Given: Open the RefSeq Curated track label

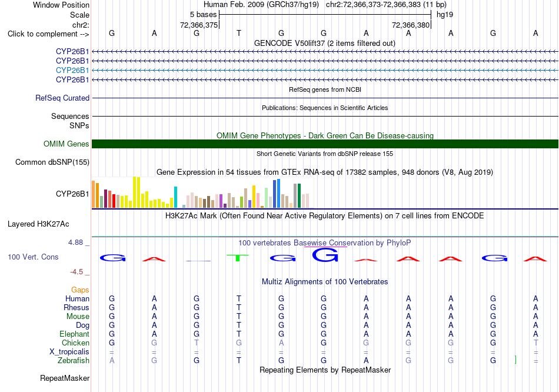Looking at the screenshot, I should click(62, 98).
